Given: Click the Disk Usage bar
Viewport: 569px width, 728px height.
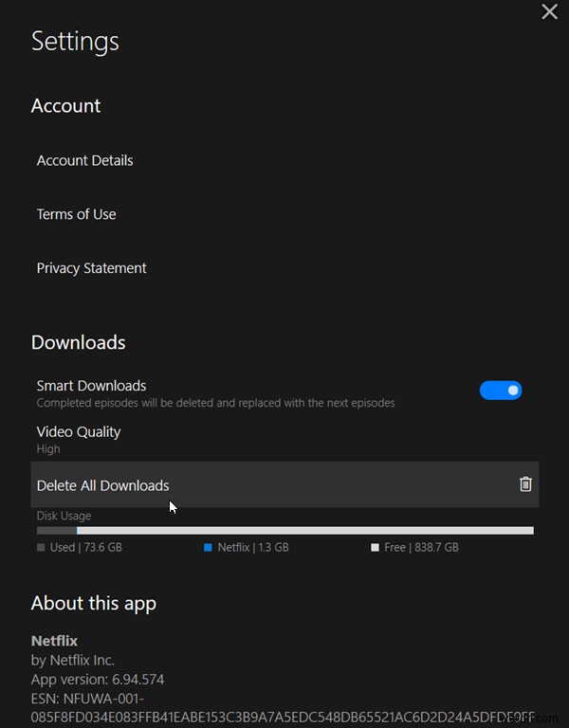Looking at the screenshot, I should [x=285, y=530].
